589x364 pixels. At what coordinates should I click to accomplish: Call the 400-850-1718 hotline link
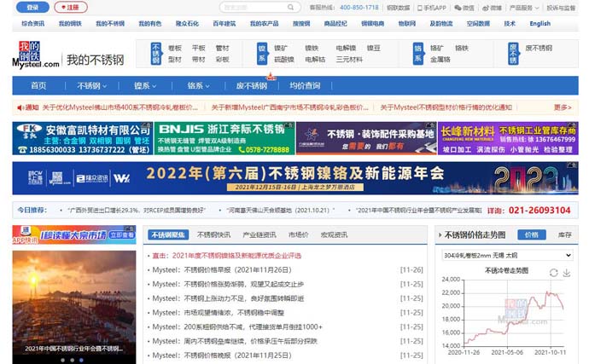[359, 8]
